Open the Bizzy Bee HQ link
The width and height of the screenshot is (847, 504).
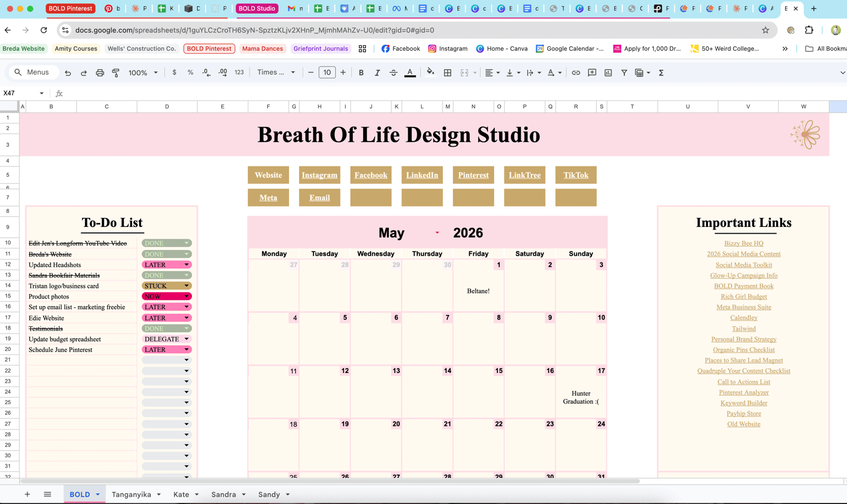coord(744,243)
